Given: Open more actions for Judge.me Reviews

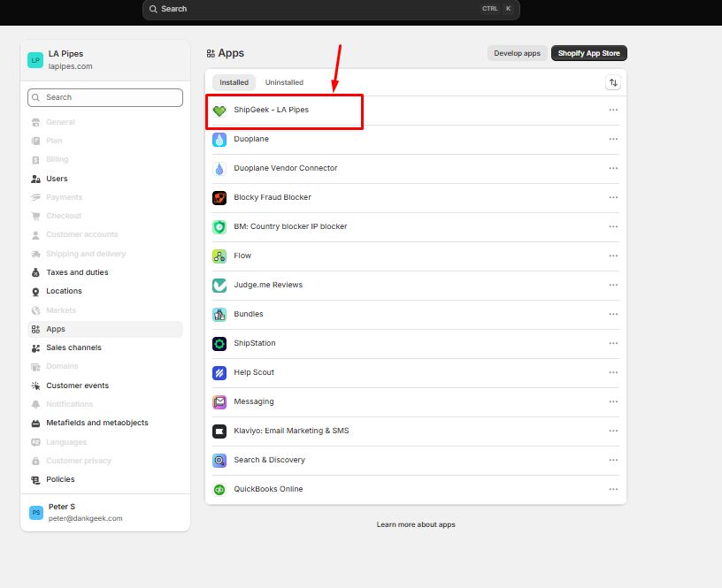Looking at the screenshot, I should [x=613, y=285].
